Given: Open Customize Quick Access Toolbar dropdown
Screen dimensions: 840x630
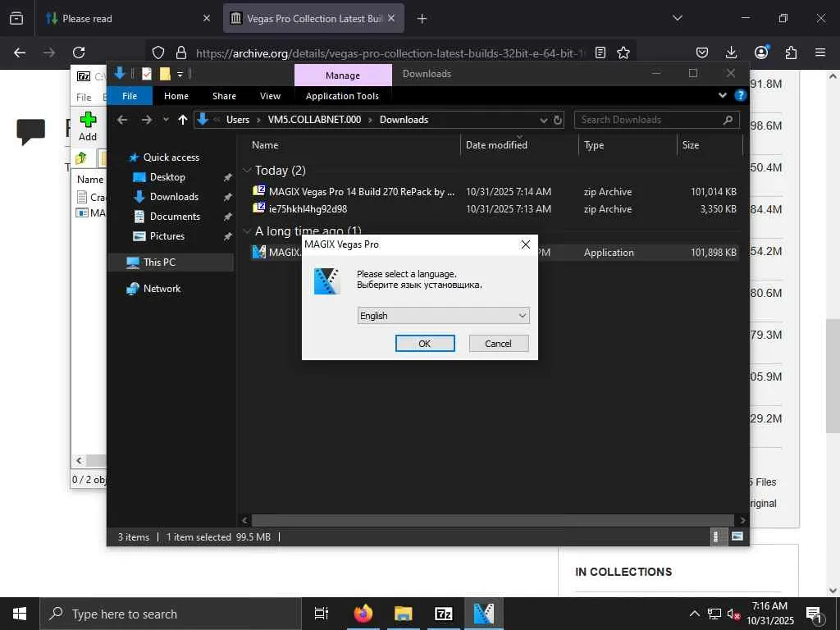Looking at the screenshot, I should pyautogui.click(x=180, y=75).
